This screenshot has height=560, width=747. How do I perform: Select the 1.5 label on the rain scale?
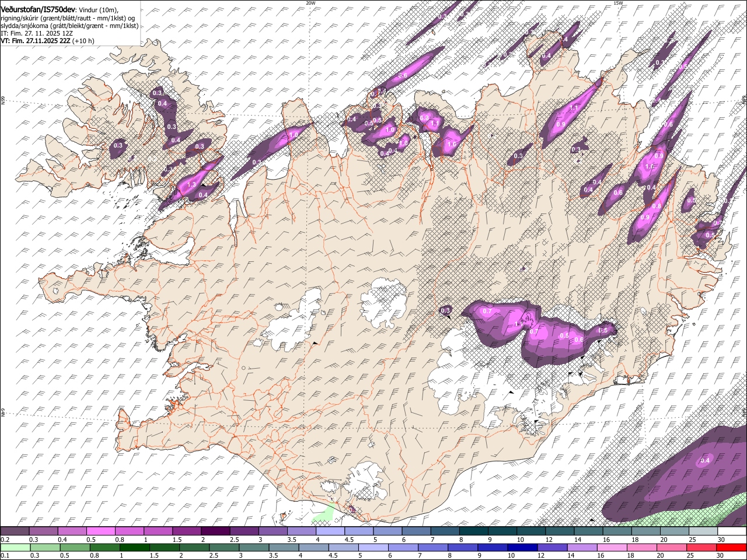pyautogui.click(x=154, y=555)
